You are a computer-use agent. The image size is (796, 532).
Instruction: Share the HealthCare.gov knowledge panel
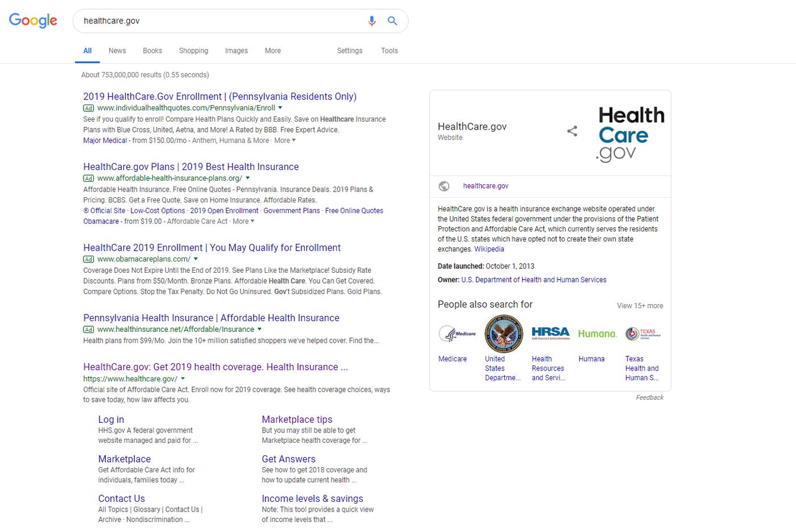[x=572, y=131]
